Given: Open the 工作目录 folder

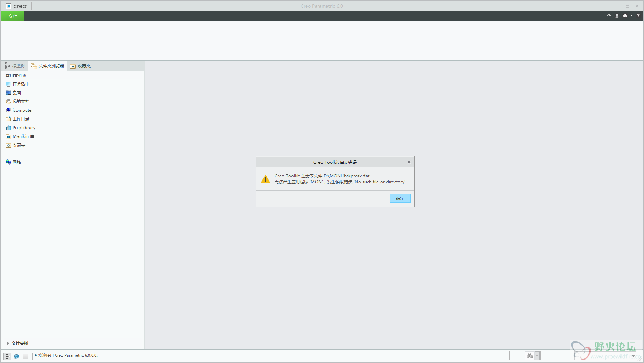Looking at the screenshot, I should tap(17, 119).
